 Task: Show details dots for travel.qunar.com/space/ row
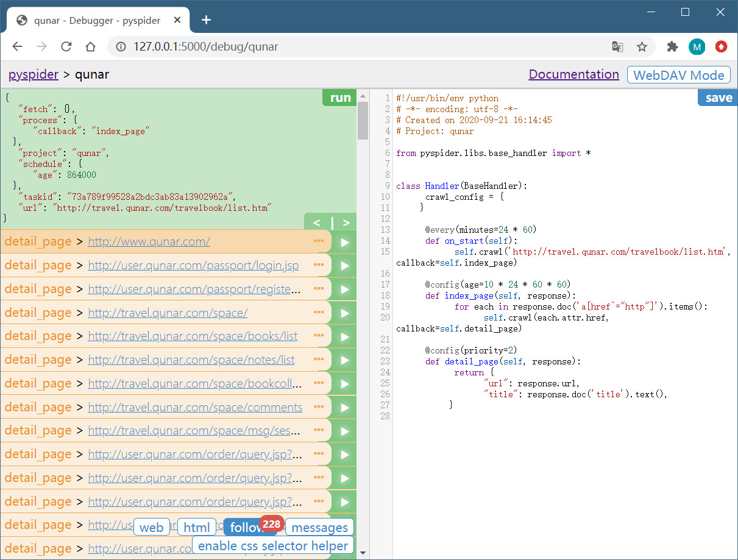pos(319,313)
